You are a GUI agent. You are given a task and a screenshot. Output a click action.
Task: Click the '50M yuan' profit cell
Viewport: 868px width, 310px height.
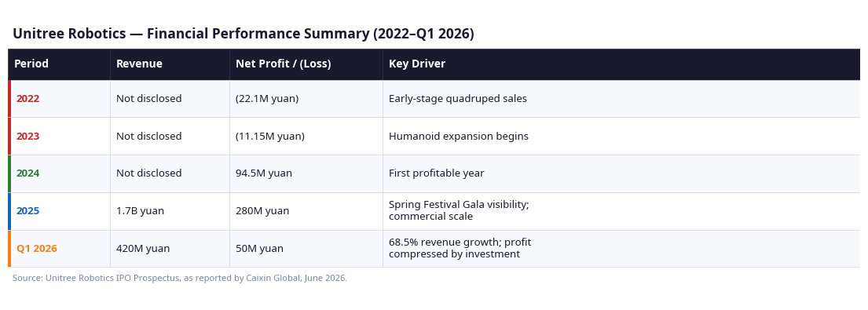tap(306, 249)
